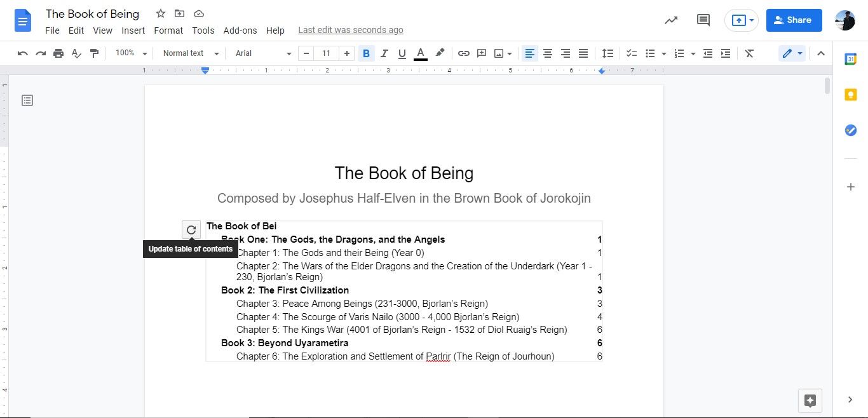Open the font family dropdown
This screenshot has width=868, height=418.
click(x=261, y=53)
